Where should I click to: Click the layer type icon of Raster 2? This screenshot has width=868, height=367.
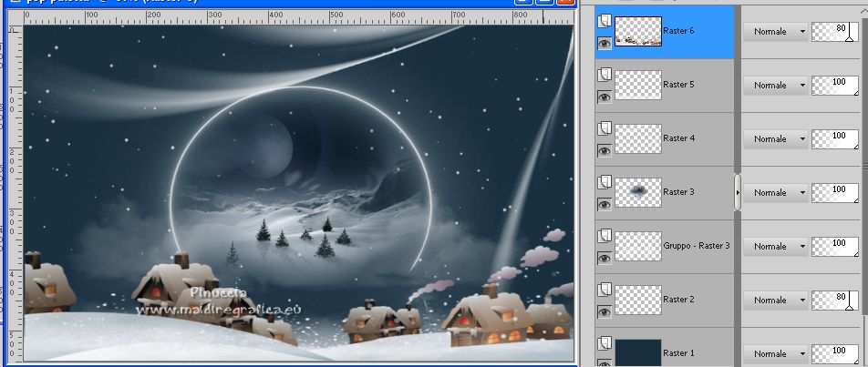click(604, 289)
